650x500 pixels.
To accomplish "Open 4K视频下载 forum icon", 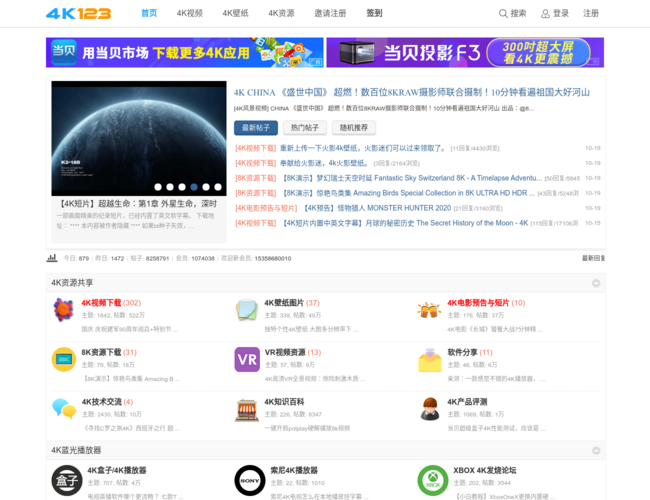I will pos(63,310).
